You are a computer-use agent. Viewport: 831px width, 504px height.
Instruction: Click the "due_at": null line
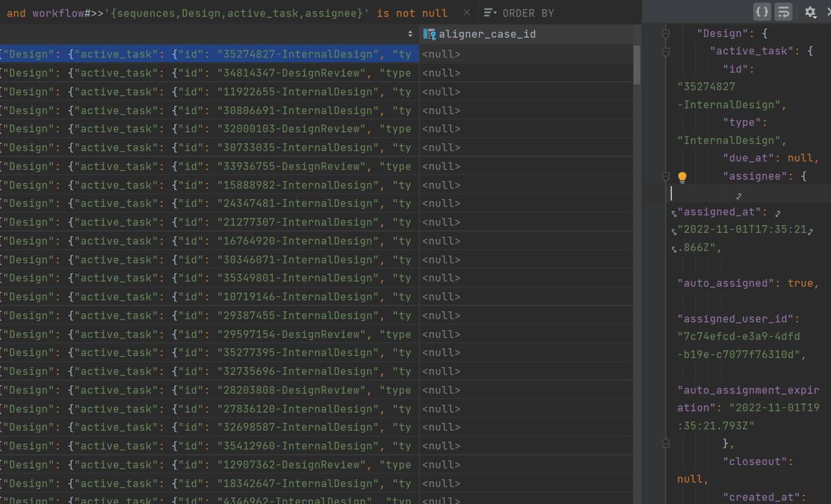point(771,158)
